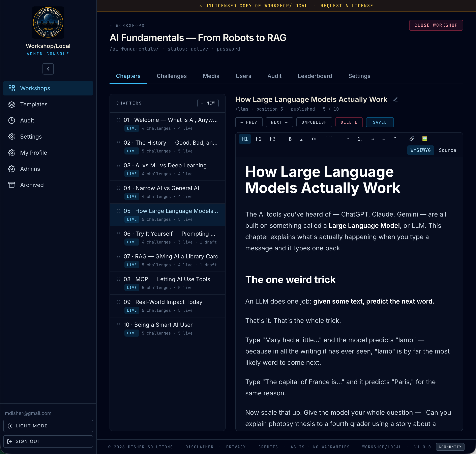
Task: Open My Profile in sidebar
Action: tap(48, 153)
